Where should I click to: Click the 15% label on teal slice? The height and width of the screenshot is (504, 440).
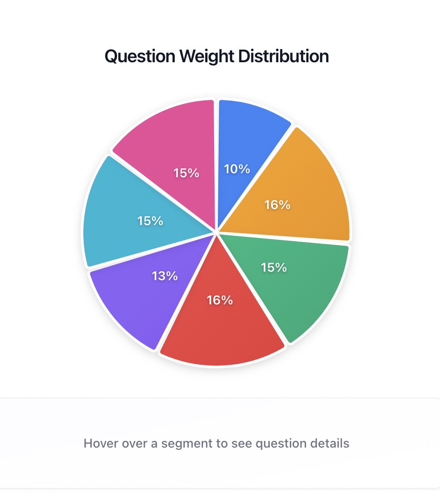150,221
